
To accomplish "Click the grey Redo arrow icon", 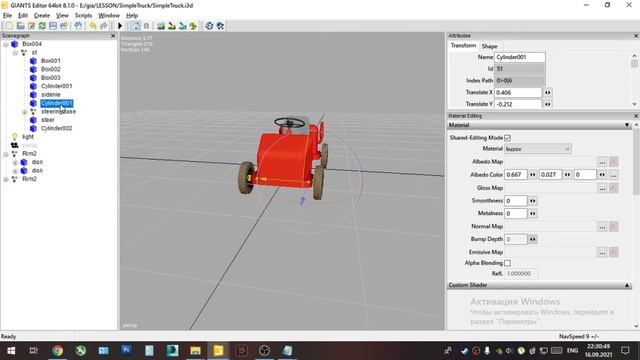I will coord(104,26).
